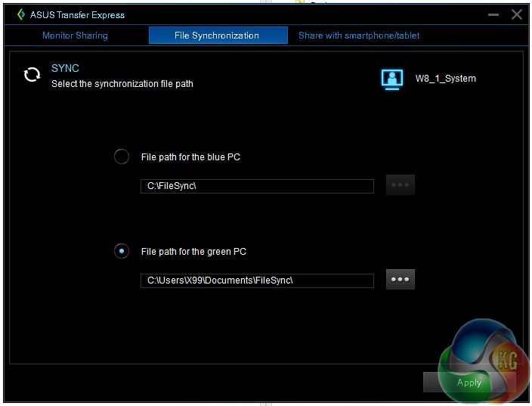The height and width of the screenshot is (406, 532).
Task: Close the ASUS Transfer Express window
Action: click(x=517, y=14)
